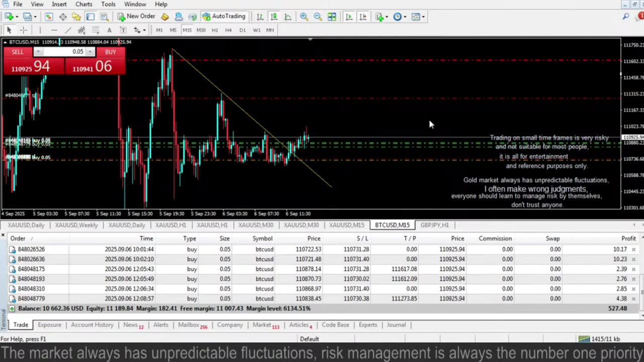Open the Periods clock icon
The image size is (644, 362).
click(397, 17)
